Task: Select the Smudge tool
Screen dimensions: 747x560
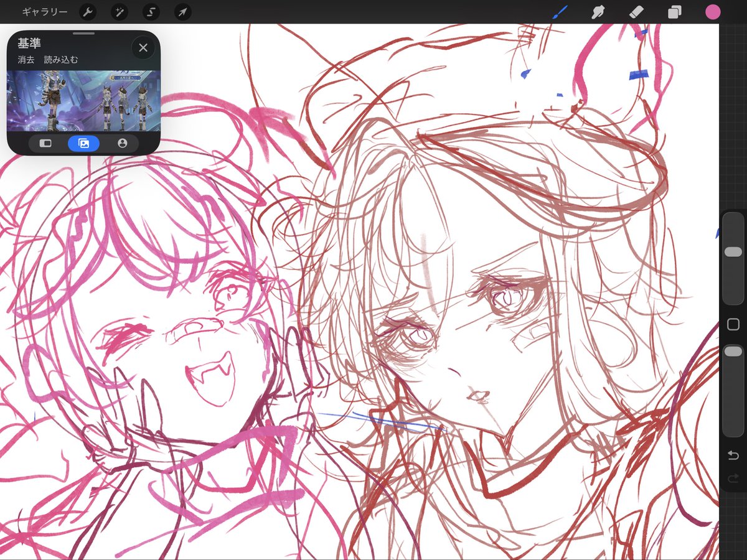Action: click(x=598, y=12)
